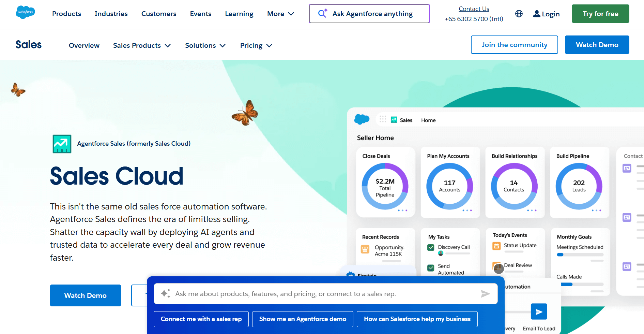Open the three-dot menu on Build Pipeline card

(597, 210)
